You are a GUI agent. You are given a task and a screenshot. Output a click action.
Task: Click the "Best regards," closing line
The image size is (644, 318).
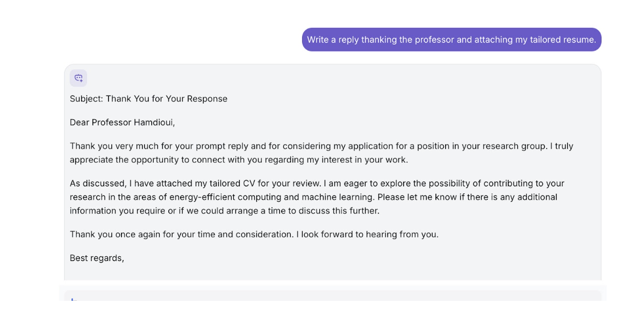click(97, 258)
